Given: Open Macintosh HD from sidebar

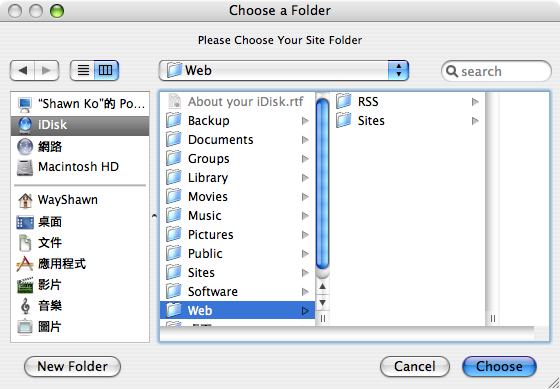Looking at the screenshot, I should [80, 167].
